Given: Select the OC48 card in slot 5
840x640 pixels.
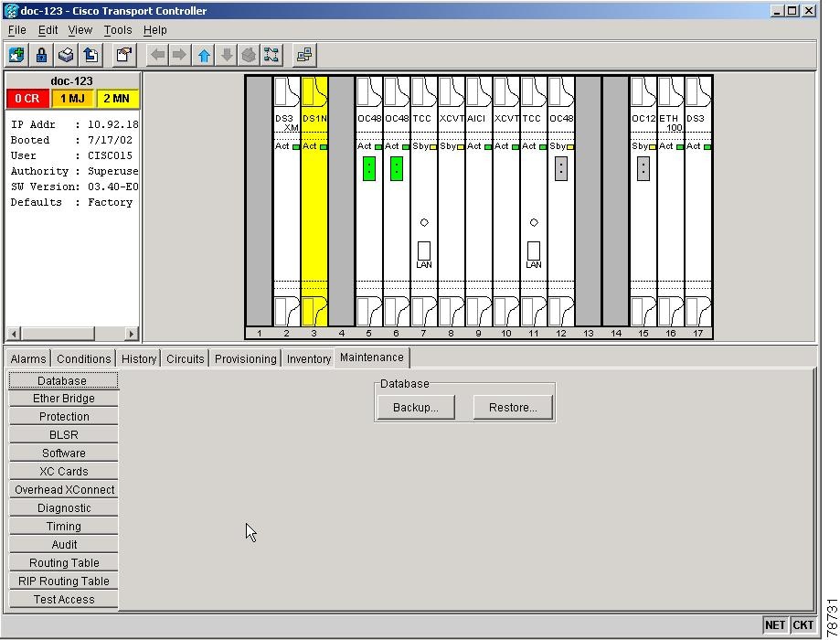Looking at the screenshot, I should (369, 201).
